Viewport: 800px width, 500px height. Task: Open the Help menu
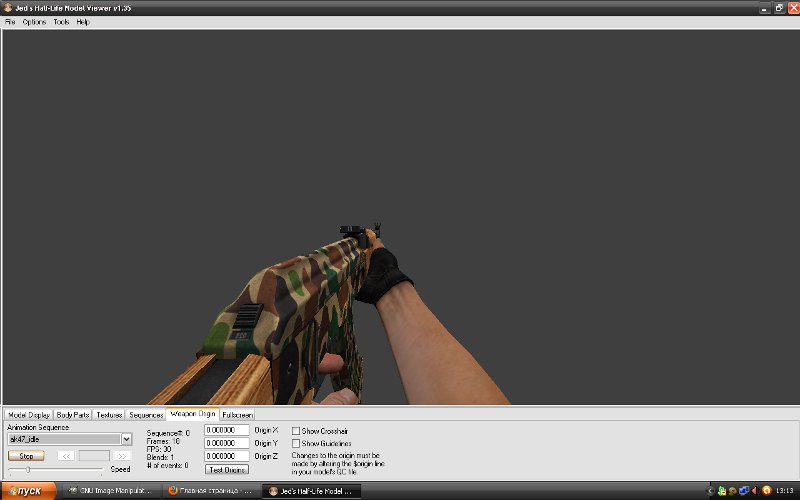click(83, 22)
